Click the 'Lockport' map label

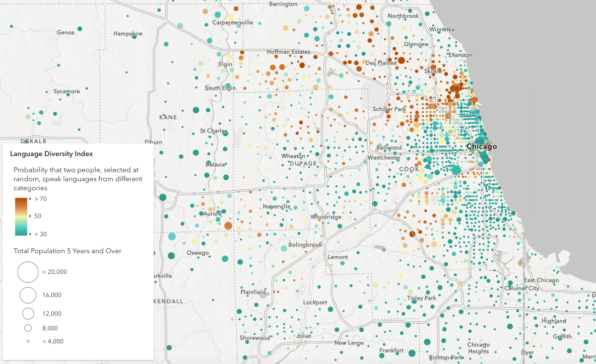(315, 303)
